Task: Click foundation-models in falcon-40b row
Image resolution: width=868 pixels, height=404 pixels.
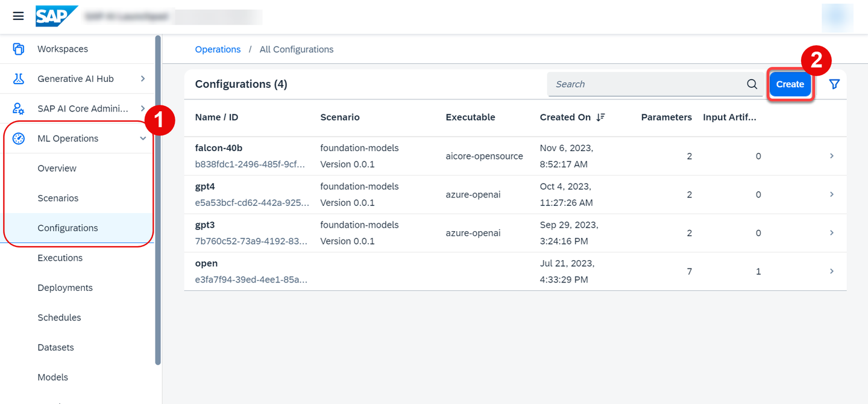Action: [359, 148]
